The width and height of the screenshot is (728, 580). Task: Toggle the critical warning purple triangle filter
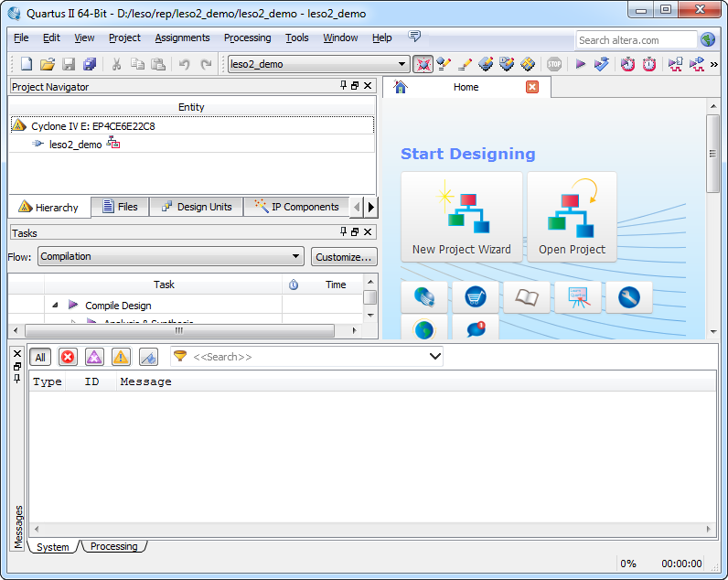point(94,357)
